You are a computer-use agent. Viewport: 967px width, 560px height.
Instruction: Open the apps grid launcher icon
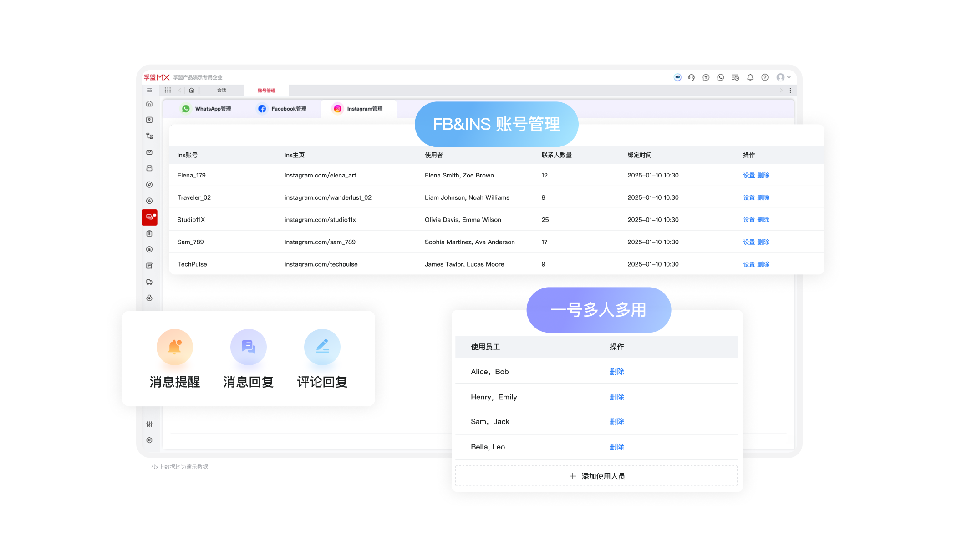pyautogui.click(x=168, y=90)
